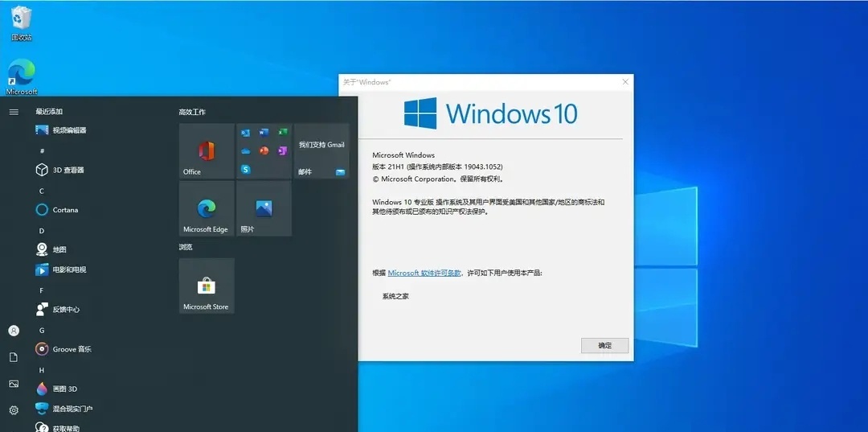This screenshot has width=868, height=432.
Task: Launch 3D 查看器 (3D Viewer) app
Action: 59,170
